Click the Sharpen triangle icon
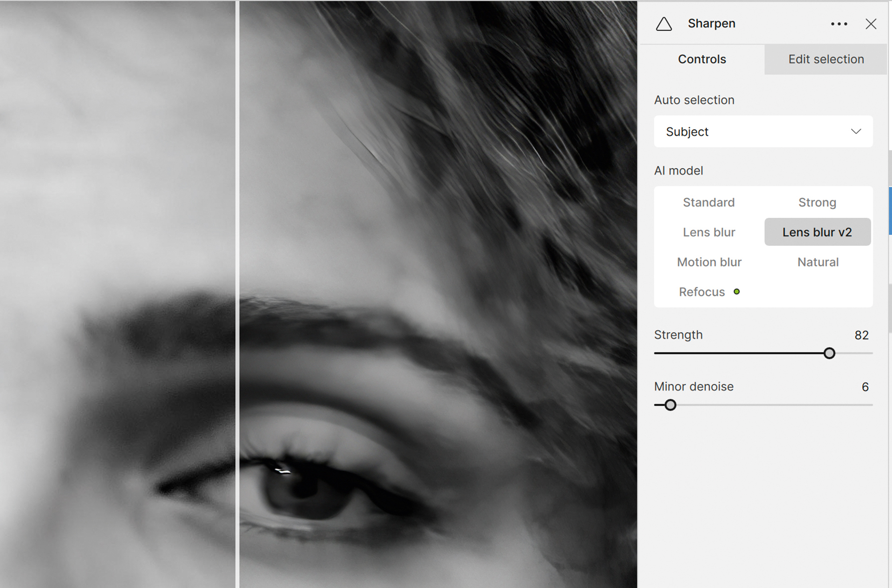The width and height of the screenshot is (892, 588). 664,24
